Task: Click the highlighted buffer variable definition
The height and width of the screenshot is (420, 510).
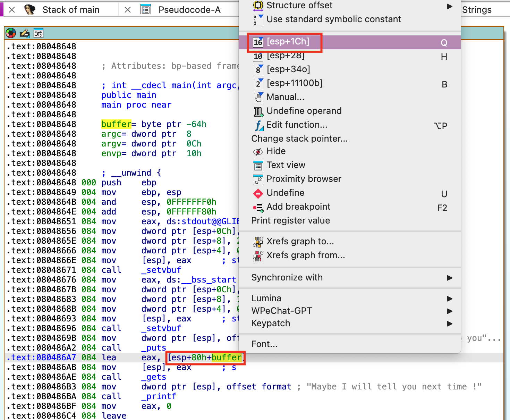Action: (x=116, y=124)
